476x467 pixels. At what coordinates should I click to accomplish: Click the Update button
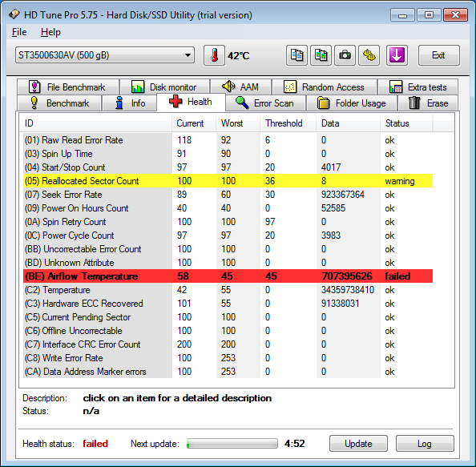[x=358, y=444]
